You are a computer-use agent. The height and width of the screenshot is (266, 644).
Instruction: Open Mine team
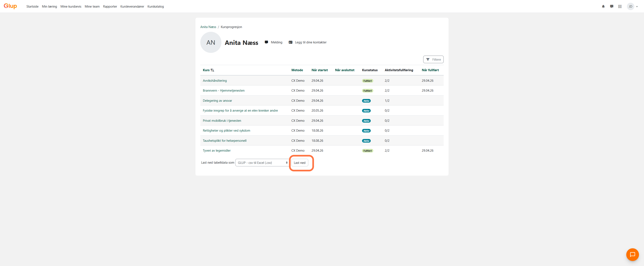92,7
